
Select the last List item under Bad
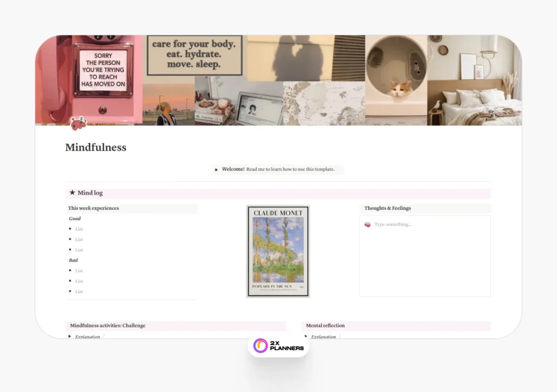tap(79, 291)
